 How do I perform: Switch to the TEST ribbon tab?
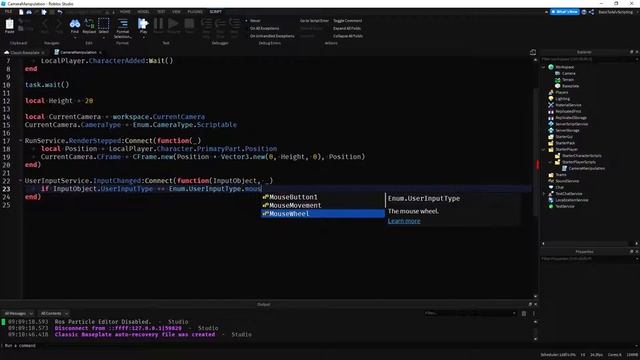(x=161, y=12)
